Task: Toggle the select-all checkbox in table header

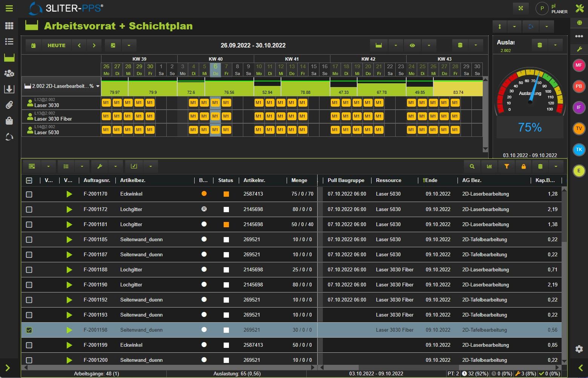Action: (29, 181)
